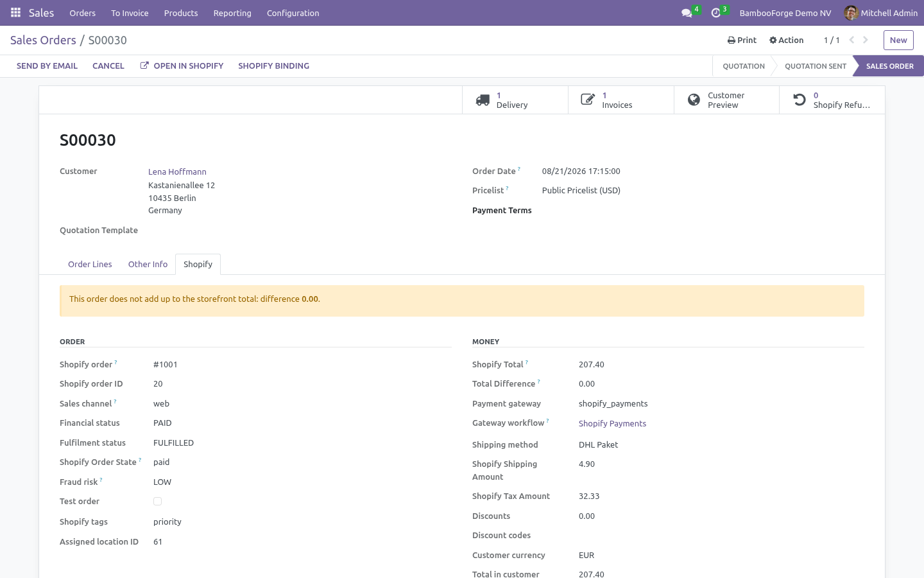Click the Shopify Binding button
This screenshot has height=578, width=924.
pyautogui.click(x=273, y=66)
